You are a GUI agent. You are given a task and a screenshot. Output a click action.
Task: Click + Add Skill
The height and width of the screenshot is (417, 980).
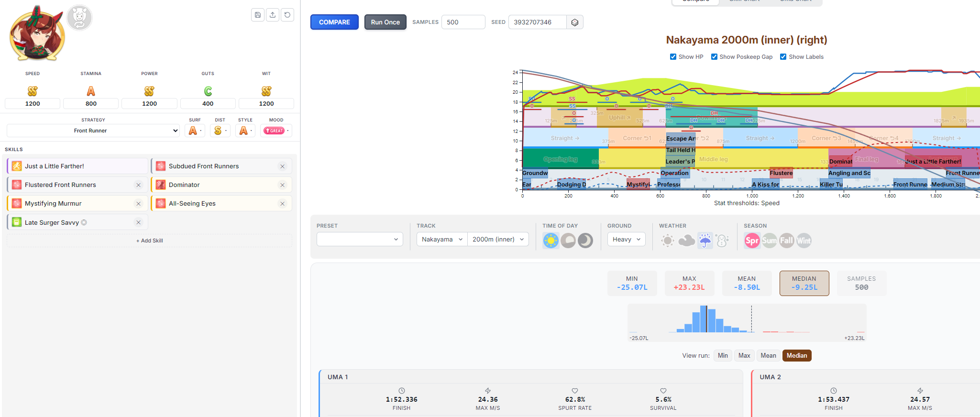pos(149,241)
